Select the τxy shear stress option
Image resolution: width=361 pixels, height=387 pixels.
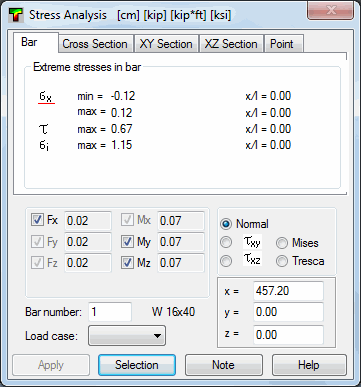tap(226, 242)
